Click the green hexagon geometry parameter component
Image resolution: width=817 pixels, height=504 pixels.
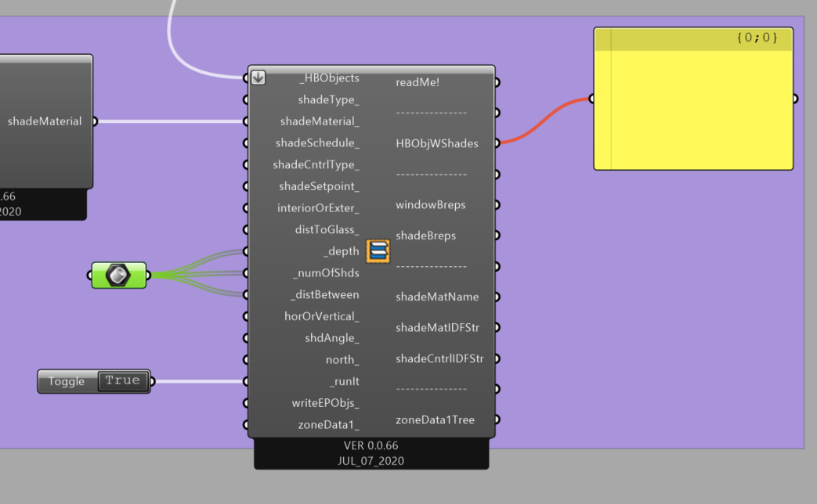pyautogui.click(x=119, y=275)
